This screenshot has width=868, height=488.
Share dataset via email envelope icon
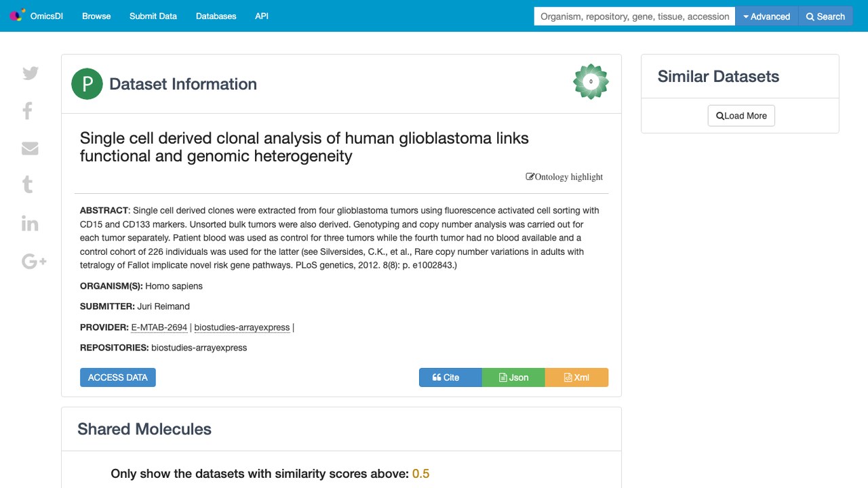coord(30,148)
